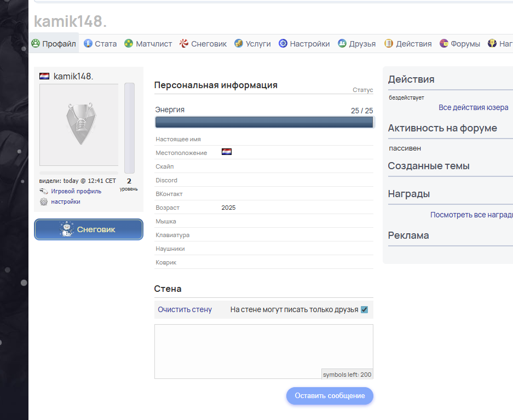Viewport: 513px width, 420px height.
Task: Switch to the Стата tab
Action: 100,43
